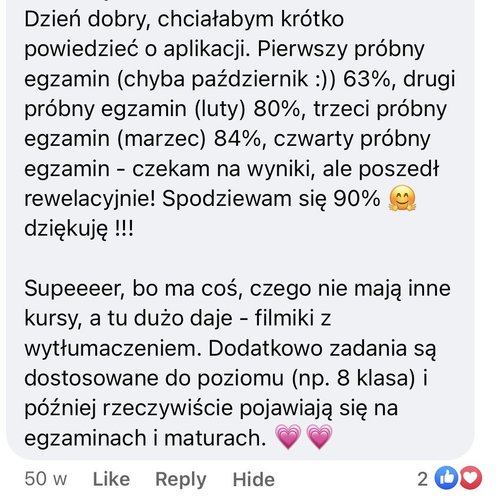This screenshot has height=504, width=500.
Task: Click the red heart reaction icon
Action: coord(470,478)
